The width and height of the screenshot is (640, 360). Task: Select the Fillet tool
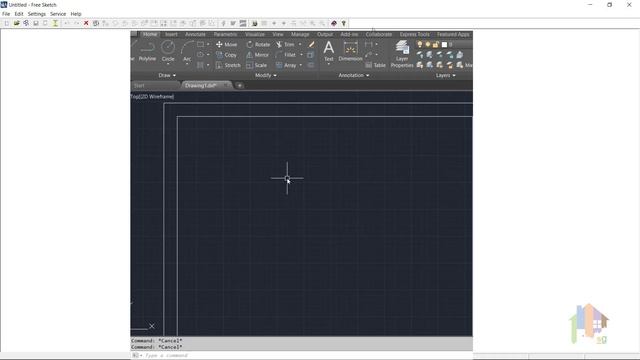pyautogui.click(x=286, y=55)
